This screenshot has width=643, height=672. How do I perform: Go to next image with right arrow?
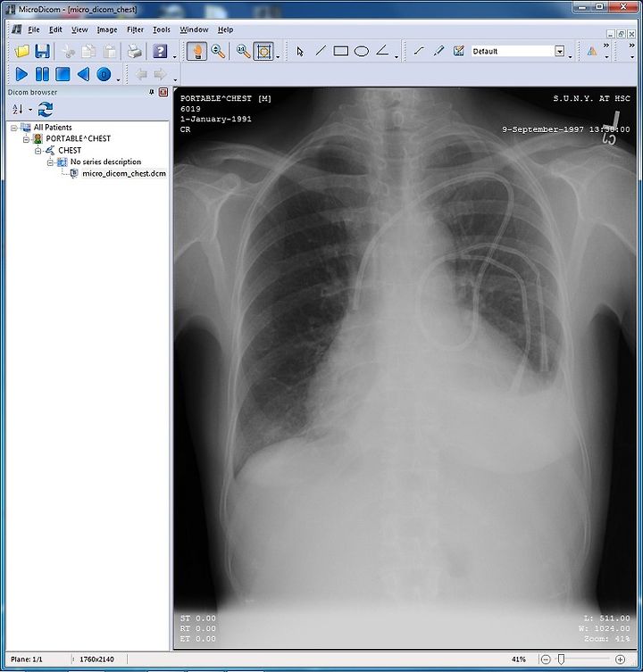(160, 75)
